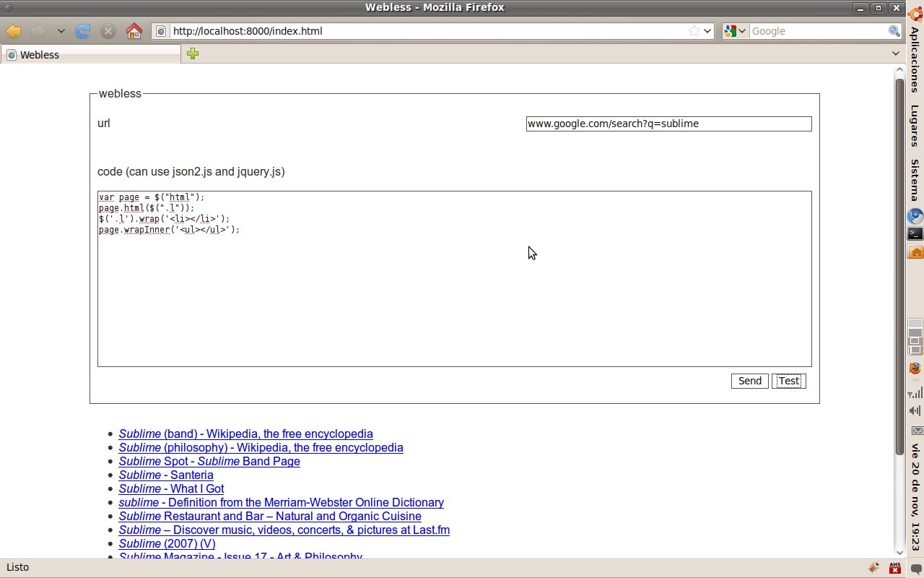
Task: Switch workspaces with the workspace switcher
Action: pyautogui.click(x=915, y=335)
